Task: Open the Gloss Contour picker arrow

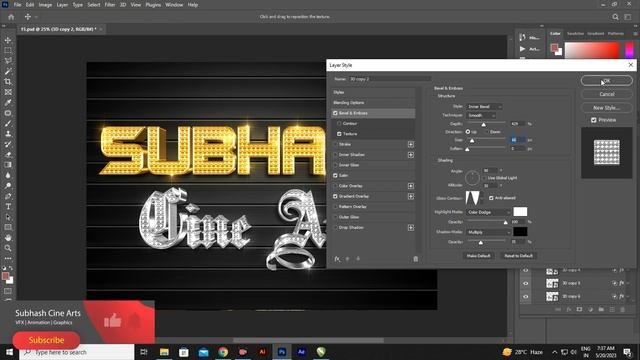Action: (x=482, y=198)
